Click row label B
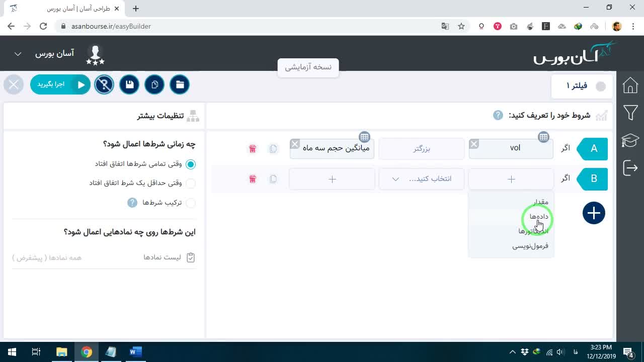This screenshot has width=644, height=362. click(593, 178)
